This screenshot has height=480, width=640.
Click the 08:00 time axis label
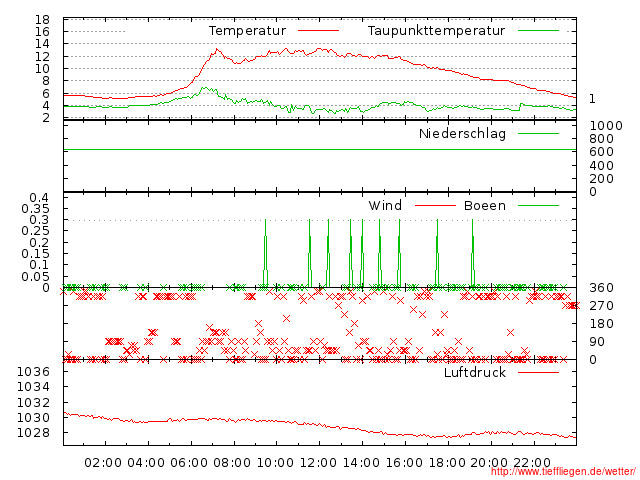coord(232,463)
